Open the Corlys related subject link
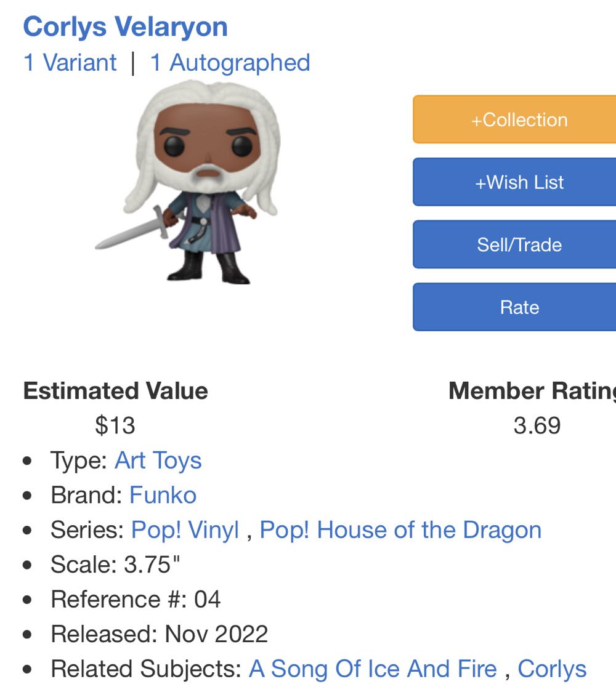 tap(551, 668)
